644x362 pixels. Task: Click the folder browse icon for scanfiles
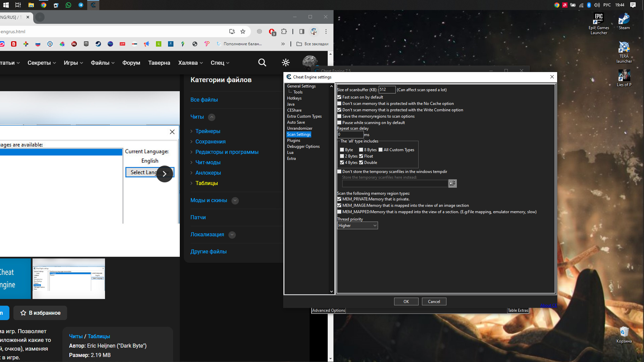[x=452, y=183]
